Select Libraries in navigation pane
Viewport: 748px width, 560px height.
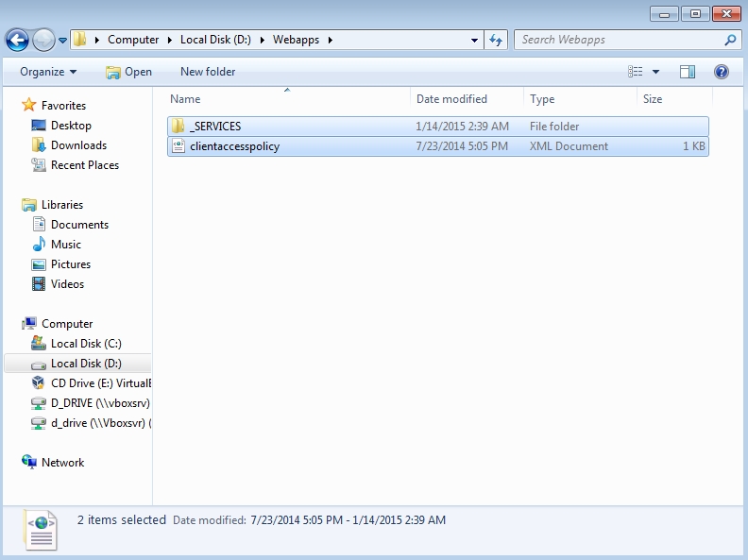62,205
